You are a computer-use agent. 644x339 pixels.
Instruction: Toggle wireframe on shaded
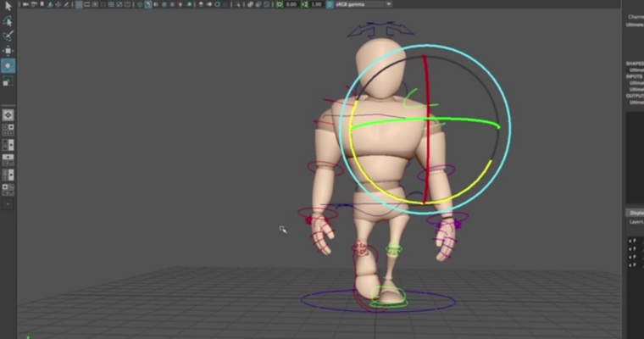tap(164, 4)
